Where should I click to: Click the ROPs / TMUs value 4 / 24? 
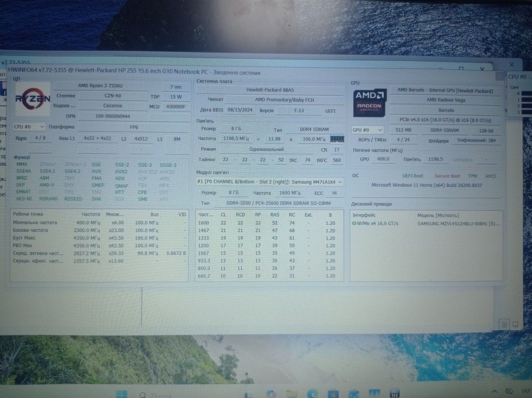[403, 140]
